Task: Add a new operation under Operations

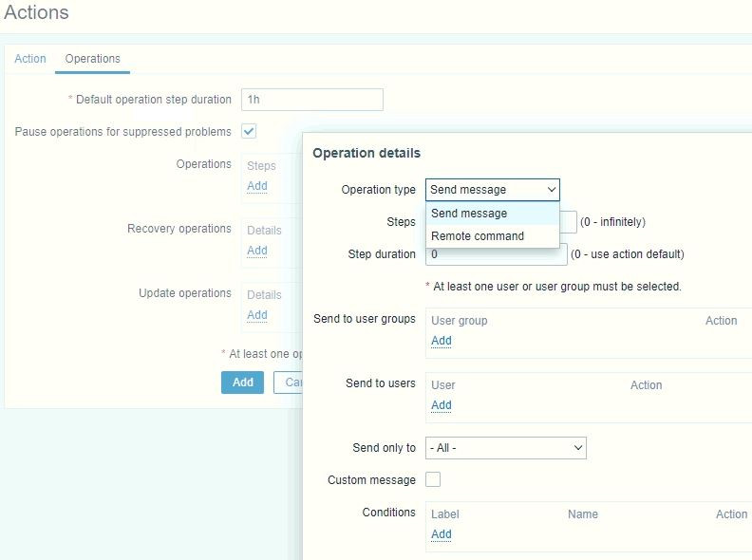Action: [256, 186]
